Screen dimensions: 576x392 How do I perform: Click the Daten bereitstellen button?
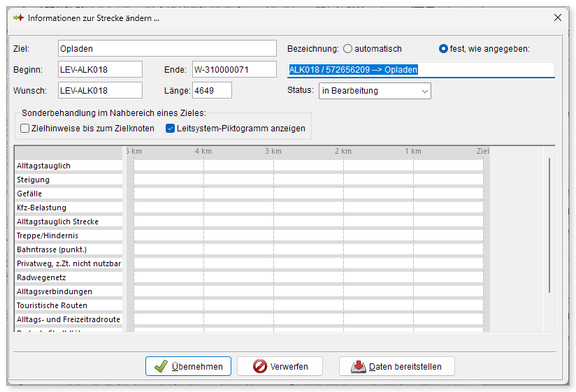pyautogui.click(x=397, y=366)
